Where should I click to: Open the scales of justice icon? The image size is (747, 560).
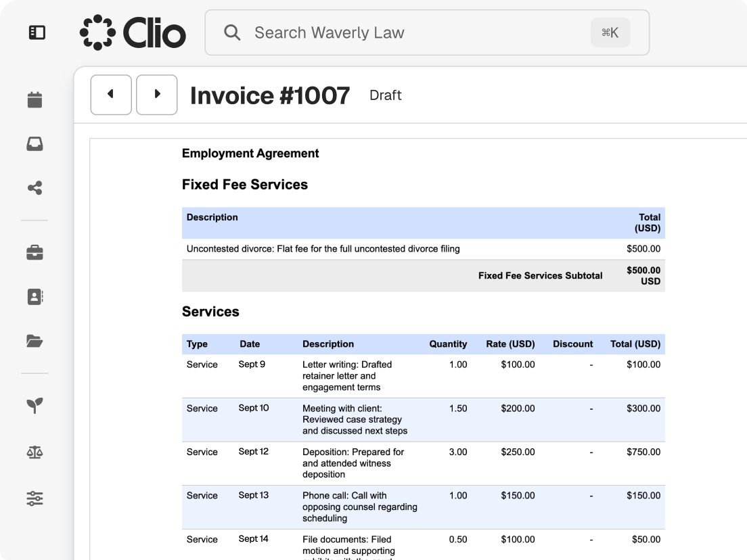[35, 452]
